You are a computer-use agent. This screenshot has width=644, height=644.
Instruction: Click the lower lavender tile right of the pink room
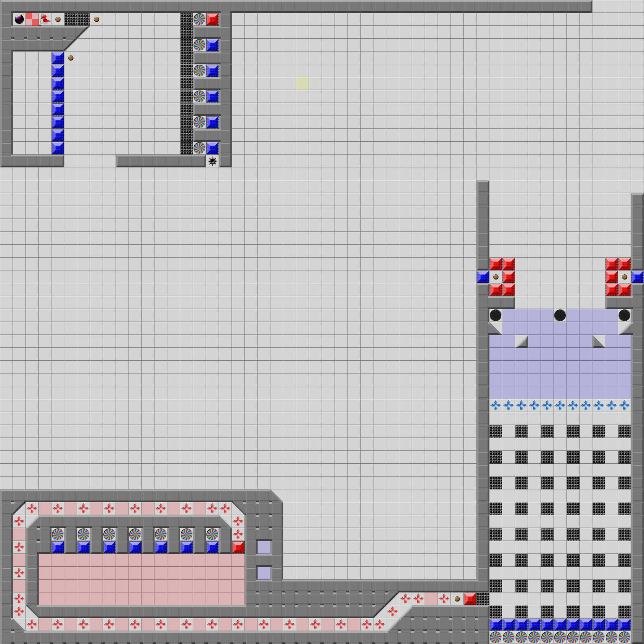[264, 573]
